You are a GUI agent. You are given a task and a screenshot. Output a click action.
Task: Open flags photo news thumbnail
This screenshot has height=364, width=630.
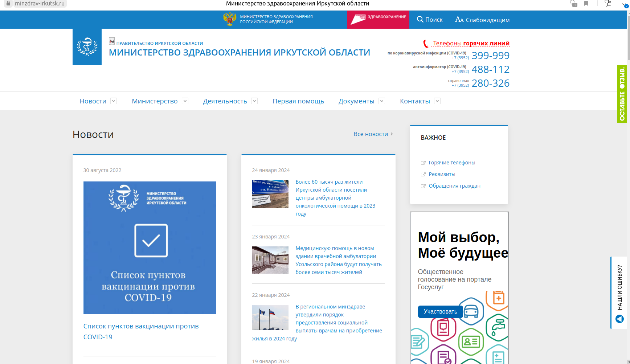270,317
